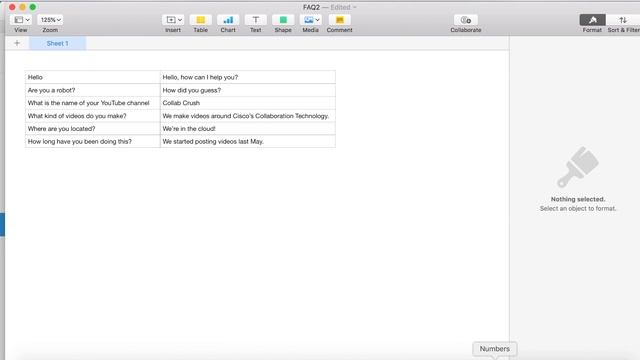640x360 pixels.
Task: Insert a Chart
Action: [x=228, y=20]
